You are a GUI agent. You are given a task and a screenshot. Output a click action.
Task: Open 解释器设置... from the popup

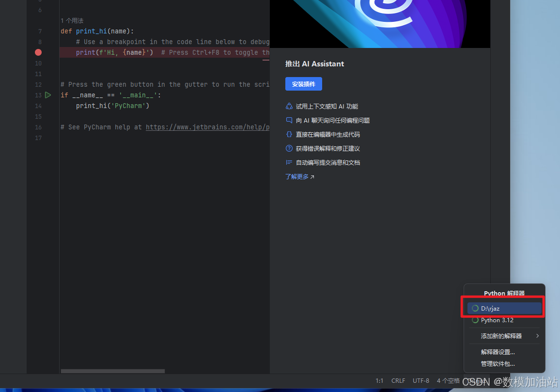coord(498,352)
